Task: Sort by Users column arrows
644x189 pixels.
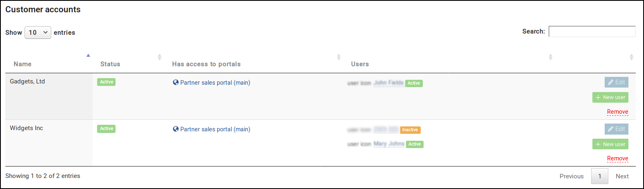Action: pos(551,57)
